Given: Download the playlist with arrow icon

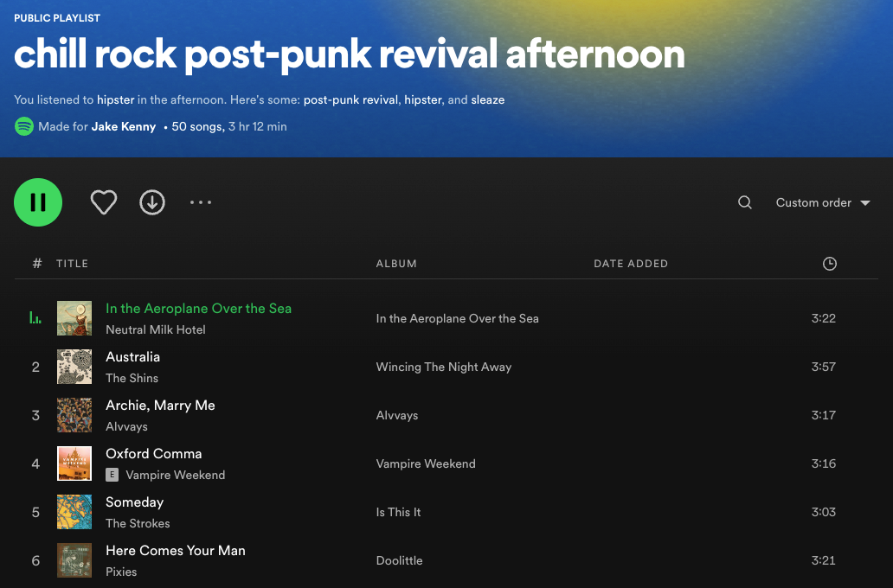Looking at the screenshot, I should tap(152, 202).
